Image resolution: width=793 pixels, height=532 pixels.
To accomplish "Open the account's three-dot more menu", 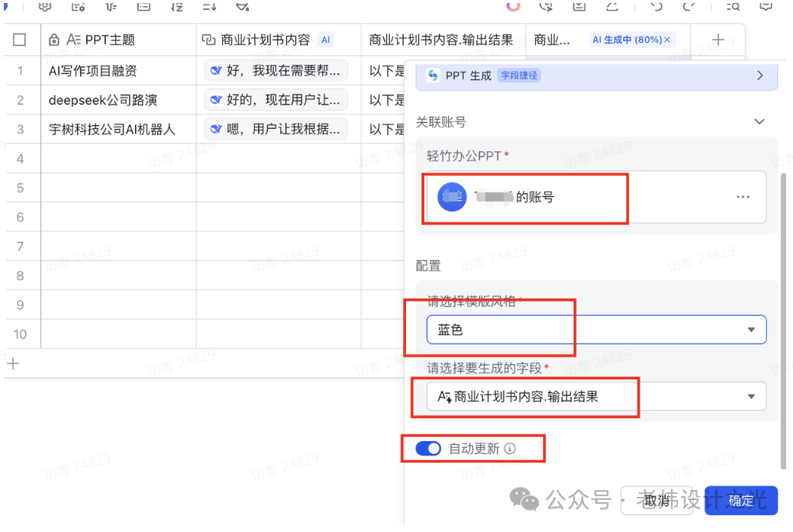I will point(743,197).
